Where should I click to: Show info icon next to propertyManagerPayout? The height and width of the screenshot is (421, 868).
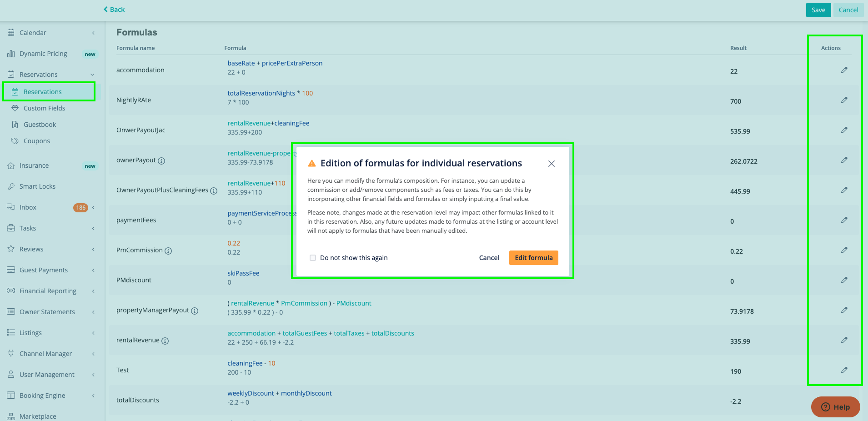coord(195,311)
